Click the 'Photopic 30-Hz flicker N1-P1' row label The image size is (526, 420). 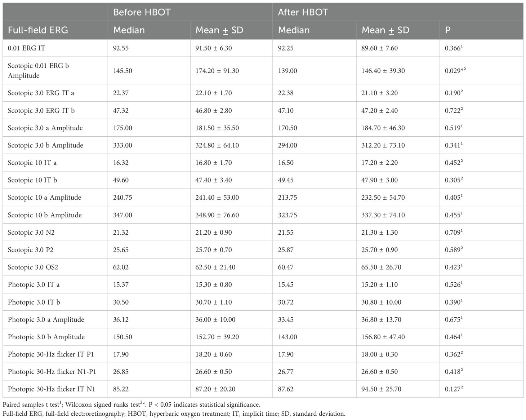(x=52, y=372)
